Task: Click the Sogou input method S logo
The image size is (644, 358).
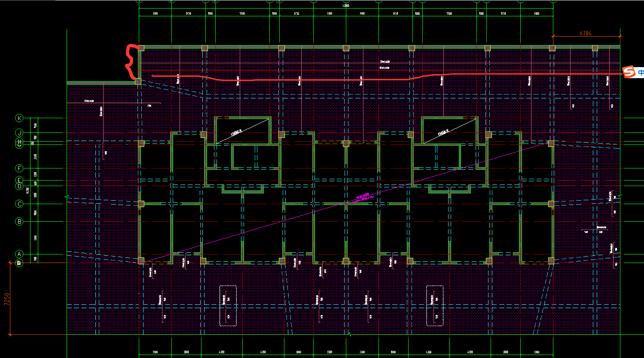Action: [x=629, y=72]
